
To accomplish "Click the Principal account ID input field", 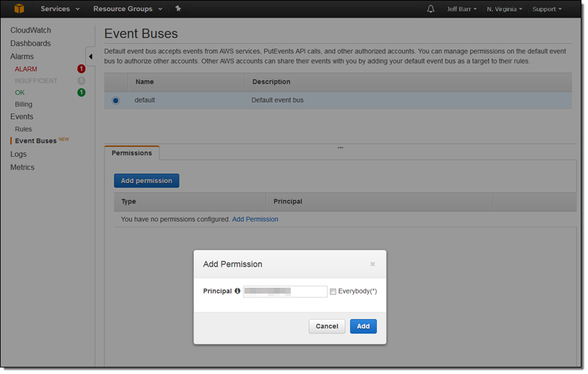I will pyautogui.click(x=285, y=292).
